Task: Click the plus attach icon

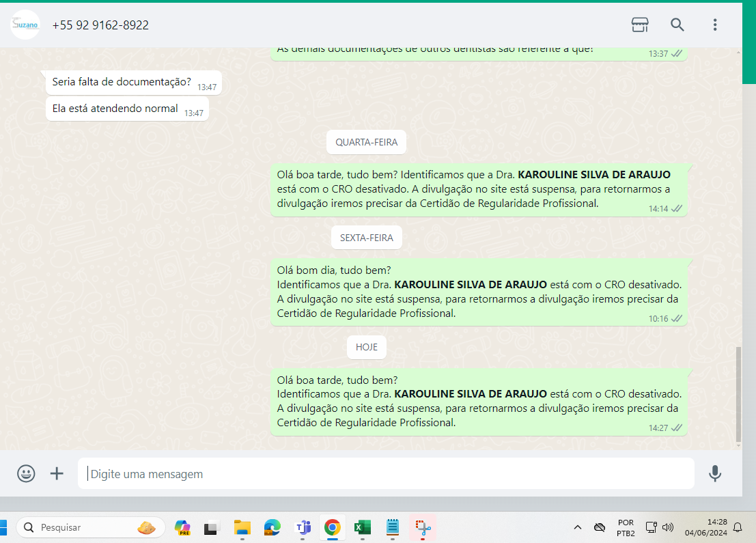Action: tap(57, 473)
